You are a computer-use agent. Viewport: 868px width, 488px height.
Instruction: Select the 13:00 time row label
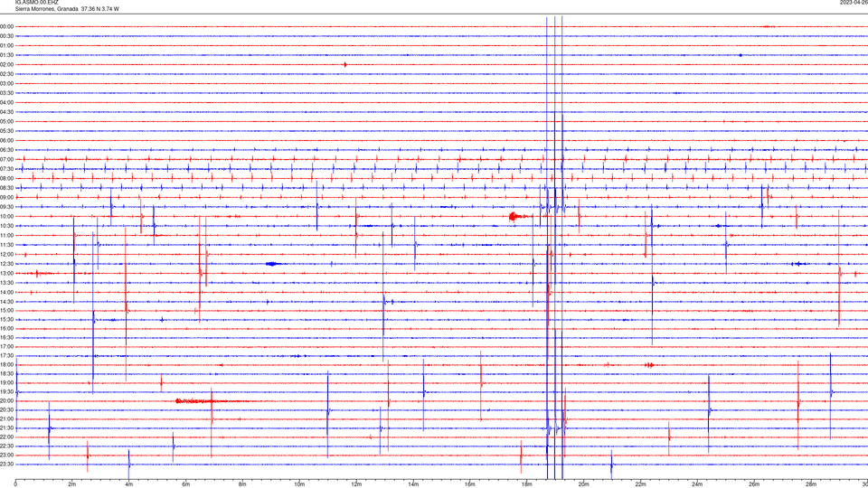[7, 273]
